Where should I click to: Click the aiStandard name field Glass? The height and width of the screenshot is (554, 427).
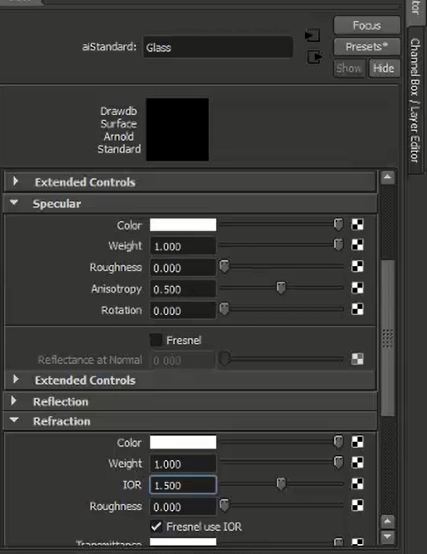pyautogui.click(x=218, y=47)
